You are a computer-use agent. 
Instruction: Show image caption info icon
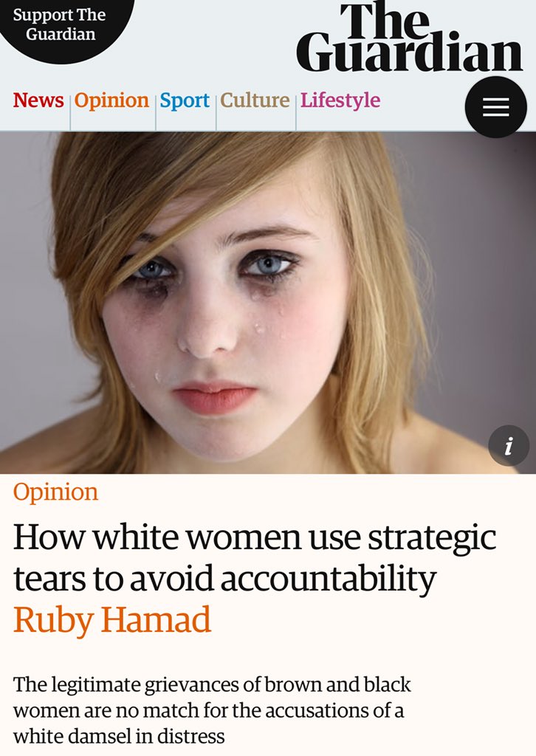509,446
